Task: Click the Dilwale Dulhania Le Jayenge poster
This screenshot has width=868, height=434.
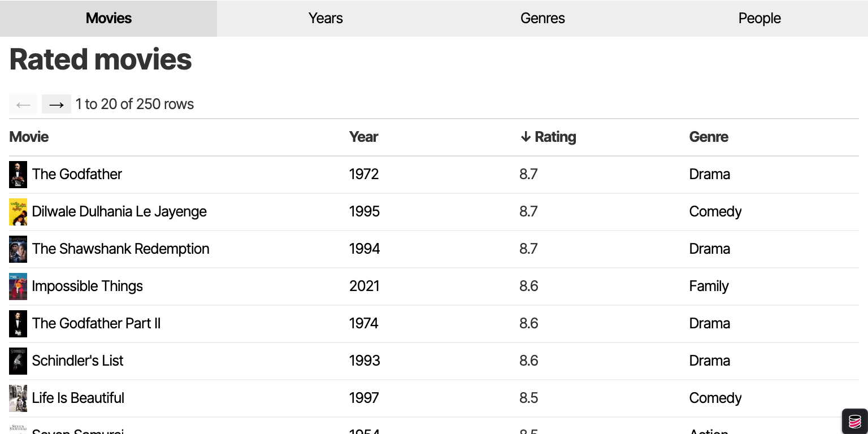Action: 18,212
